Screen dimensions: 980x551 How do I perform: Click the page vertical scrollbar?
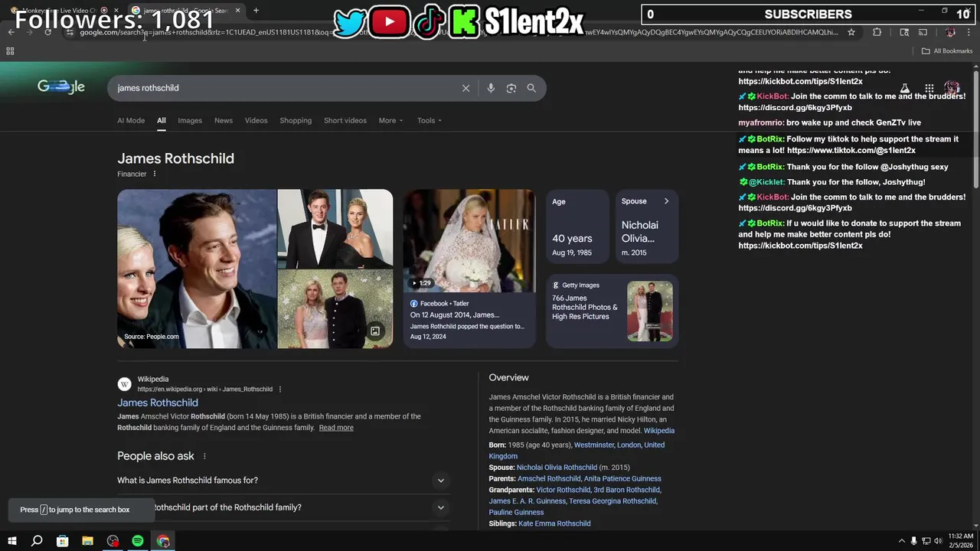click(975, 128)
